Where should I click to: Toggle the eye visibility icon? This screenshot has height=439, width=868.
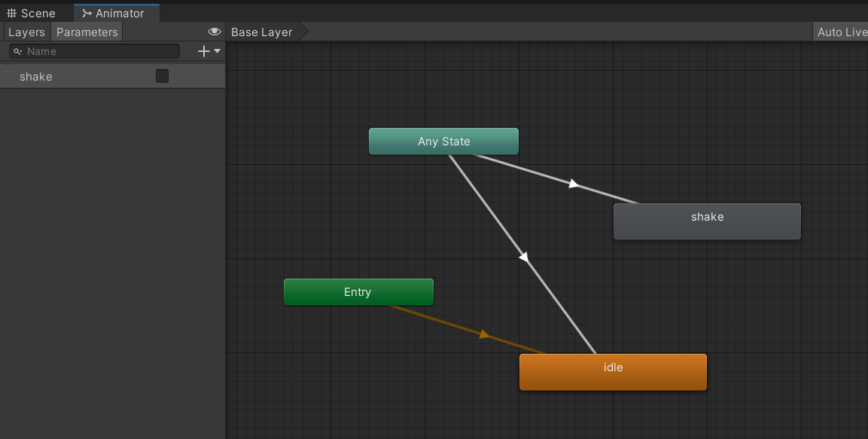tap(215, 32)
